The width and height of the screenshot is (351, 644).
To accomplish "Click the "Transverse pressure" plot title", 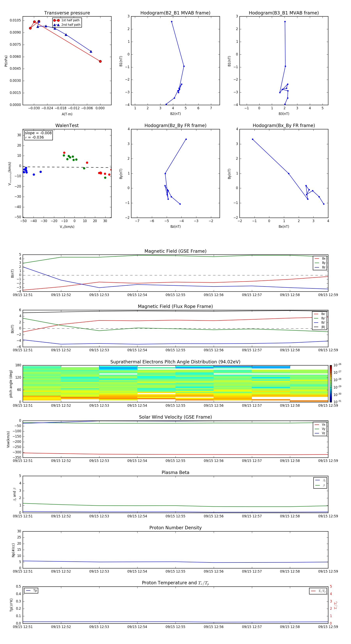I will click(67, 13).
